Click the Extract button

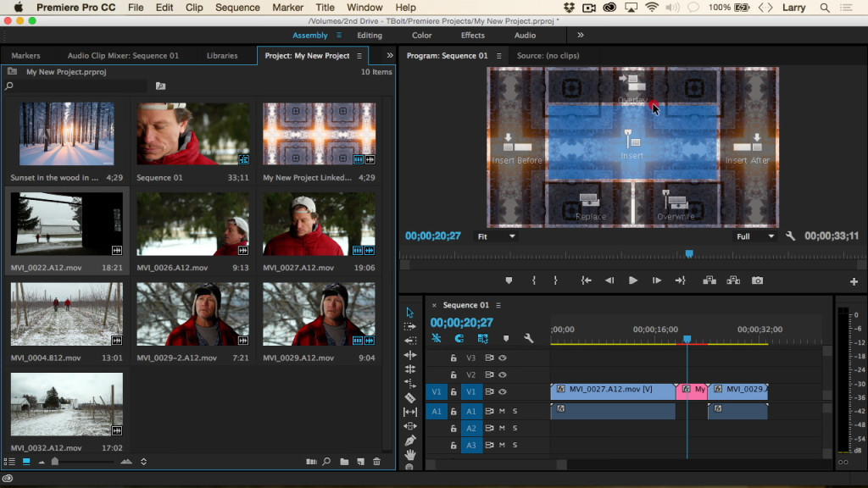pyautogui.click(x=733, y=280)
